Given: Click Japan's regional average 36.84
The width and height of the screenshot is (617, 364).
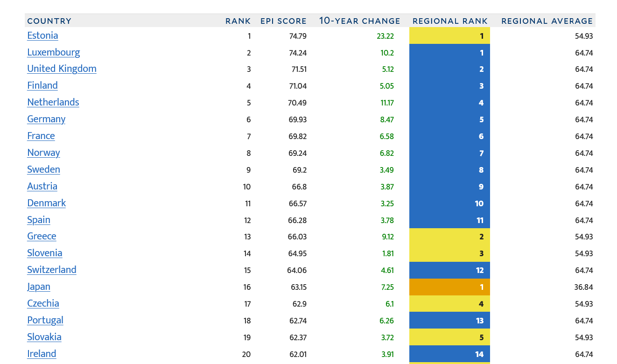Looking at the screenshot, I should [x=584, y=287].
